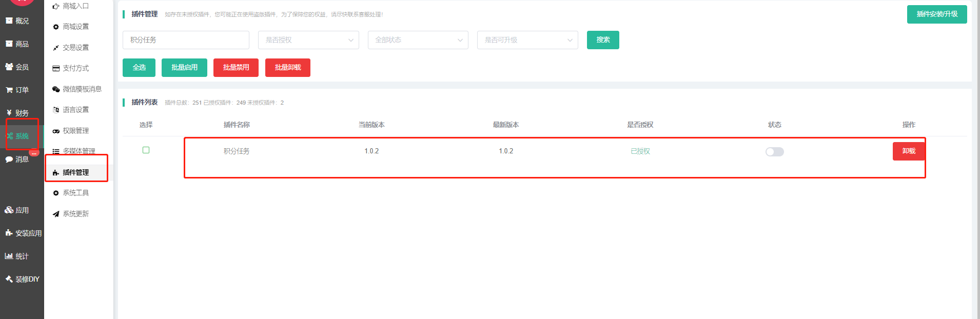This screenshot has height=319, width=980.
Task: Click the 订单 orders cart icon
Action: pyautogui.click(x=9, y=90)
